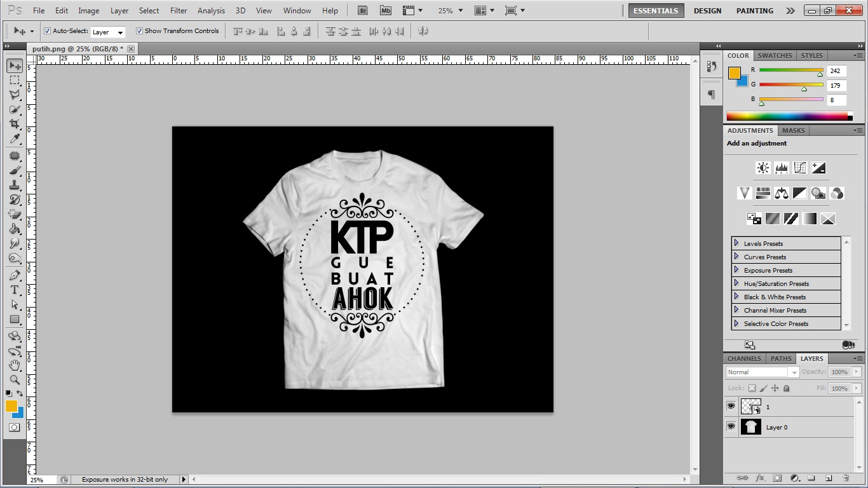Screen dimensions: 868x488
Task: Select the Pen tool
Action: (15, 275)
